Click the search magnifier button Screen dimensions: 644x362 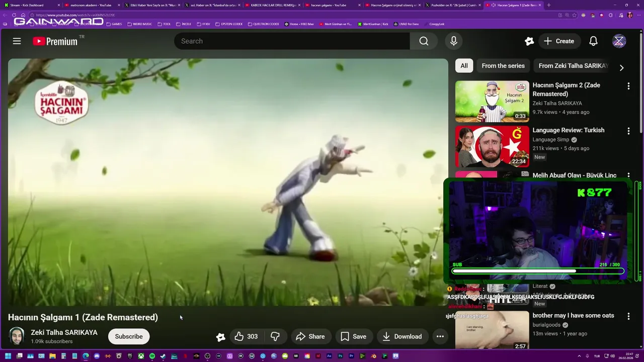[424, 41]
